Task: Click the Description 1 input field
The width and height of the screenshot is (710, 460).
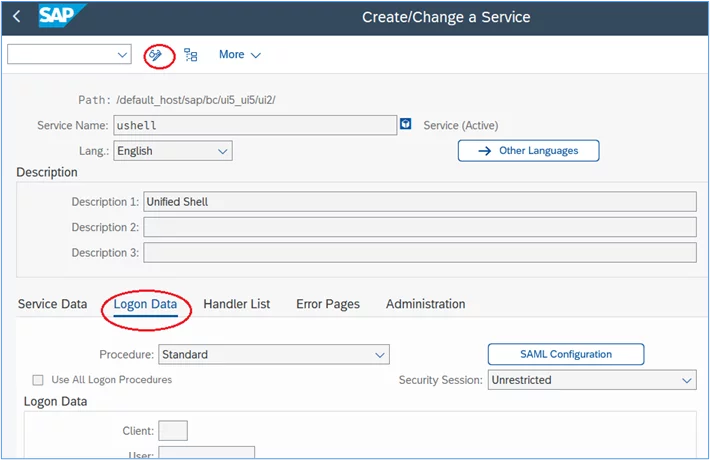Action: [x=420, y=201]
